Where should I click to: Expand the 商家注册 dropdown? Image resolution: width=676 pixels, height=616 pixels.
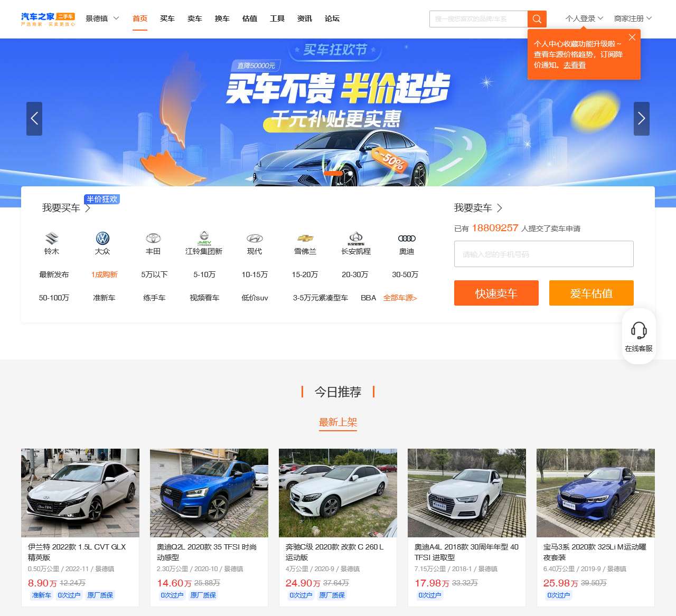(x=633, y=18)
